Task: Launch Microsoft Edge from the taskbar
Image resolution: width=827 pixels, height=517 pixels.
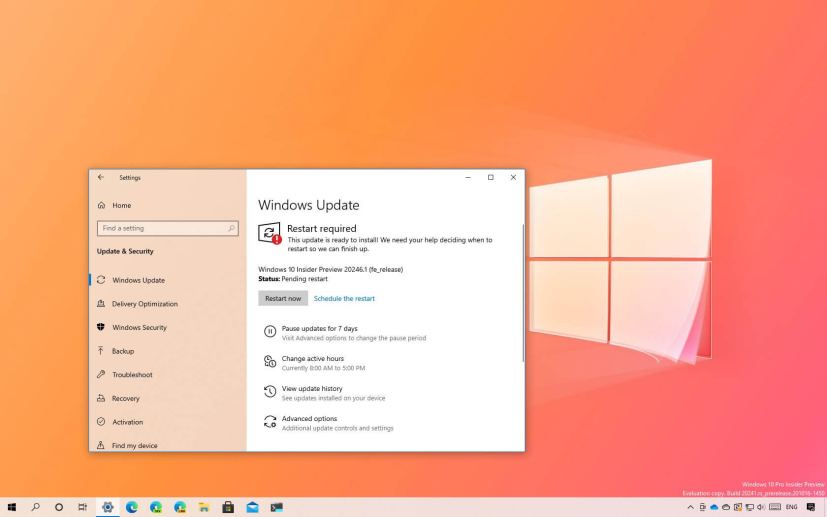Action: 131,507
